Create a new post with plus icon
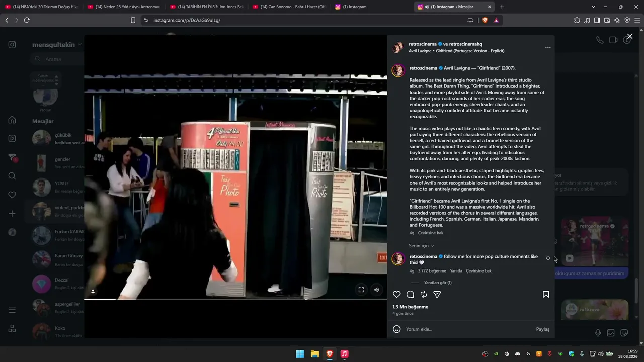 point(12,214)
